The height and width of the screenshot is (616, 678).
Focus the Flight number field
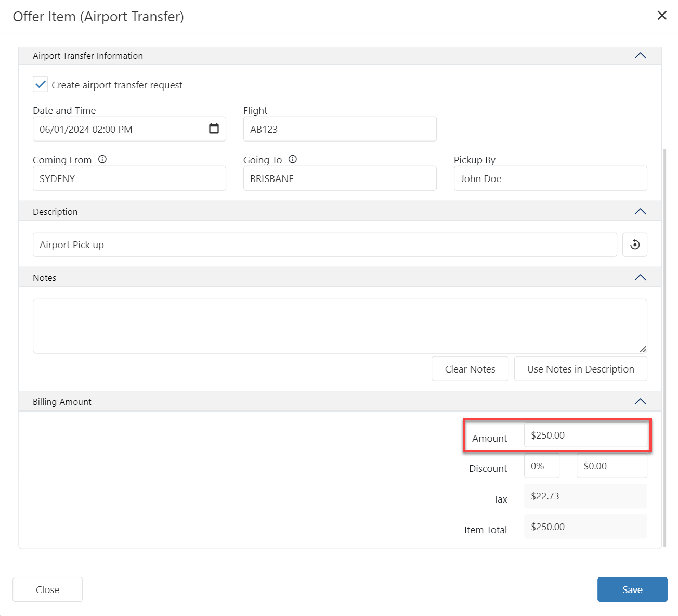point(340,129)
